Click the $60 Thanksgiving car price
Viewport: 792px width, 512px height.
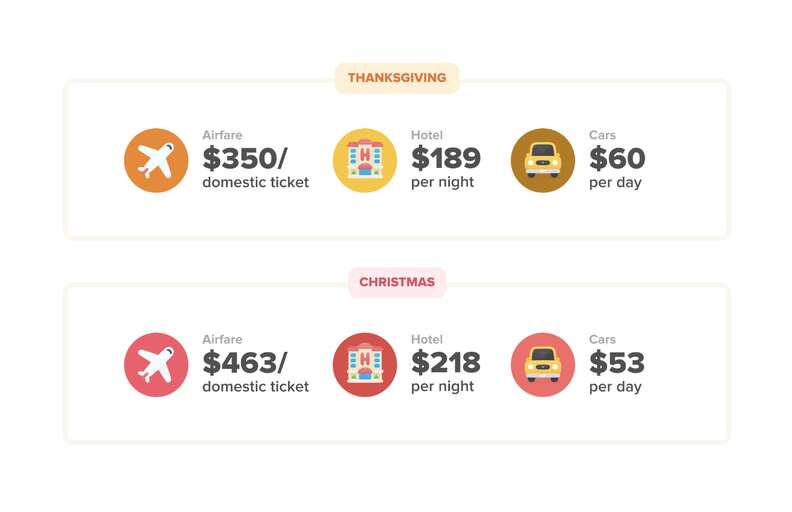click(617, 158)
